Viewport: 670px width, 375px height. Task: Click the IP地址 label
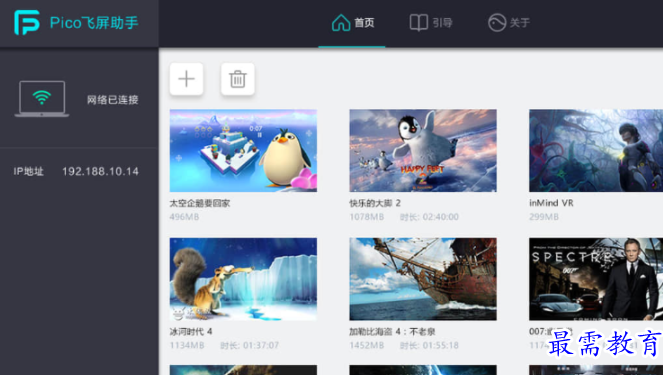[28, 171]
